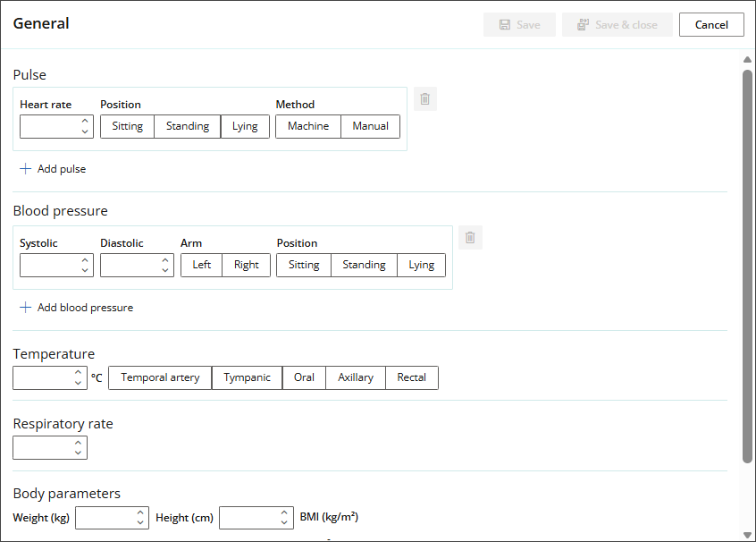Screen dimensions: 756x542
Task: Click into the Weight (kg) field
Action: tap(105, 518)
